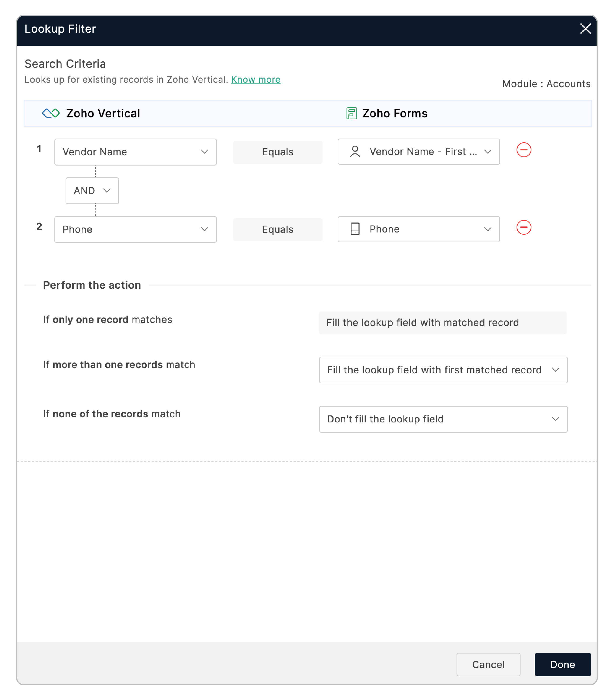614x700 pixels.
Task: Click the Equals operator in row 1
Action: (277, 152)
